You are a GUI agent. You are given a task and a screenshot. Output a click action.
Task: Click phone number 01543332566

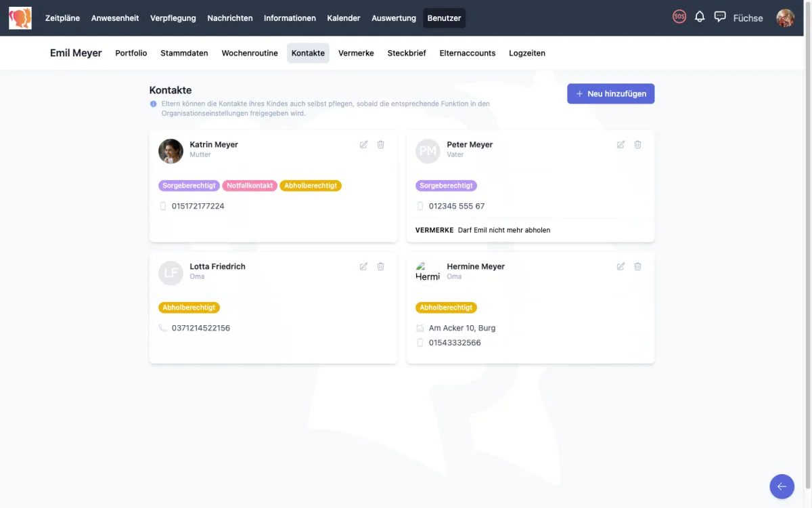(x=455, y=343)
